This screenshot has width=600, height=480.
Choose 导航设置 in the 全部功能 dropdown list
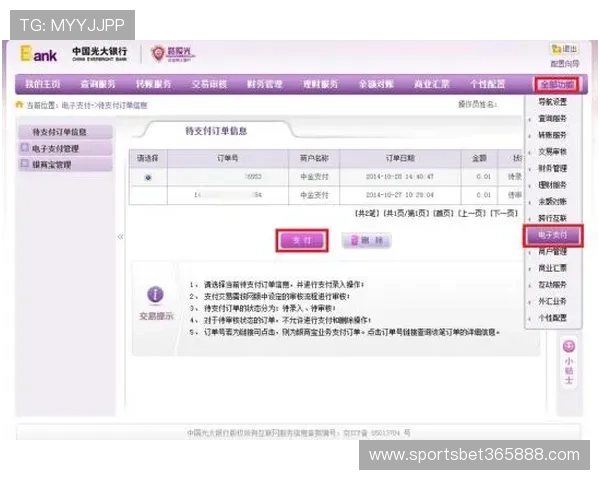point(553,102)
